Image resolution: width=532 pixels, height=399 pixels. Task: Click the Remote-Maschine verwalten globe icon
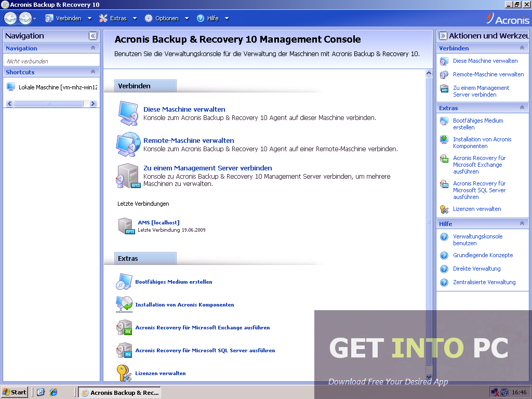pyautogui.click(x=128, y=144)
